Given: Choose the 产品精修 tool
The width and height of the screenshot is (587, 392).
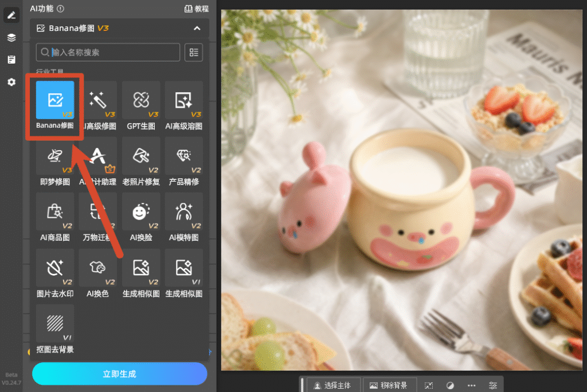Looking at the screenshot, I should (x=184, y=156).
